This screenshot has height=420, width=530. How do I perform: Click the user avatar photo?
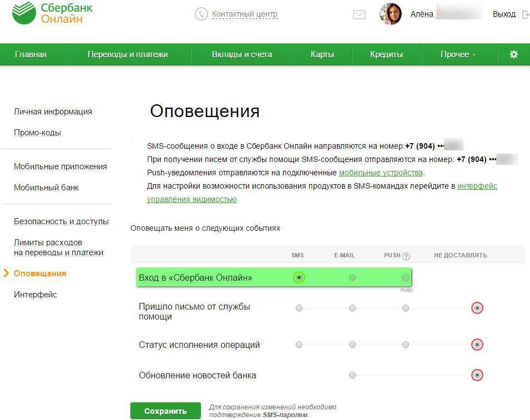(390, 14)
